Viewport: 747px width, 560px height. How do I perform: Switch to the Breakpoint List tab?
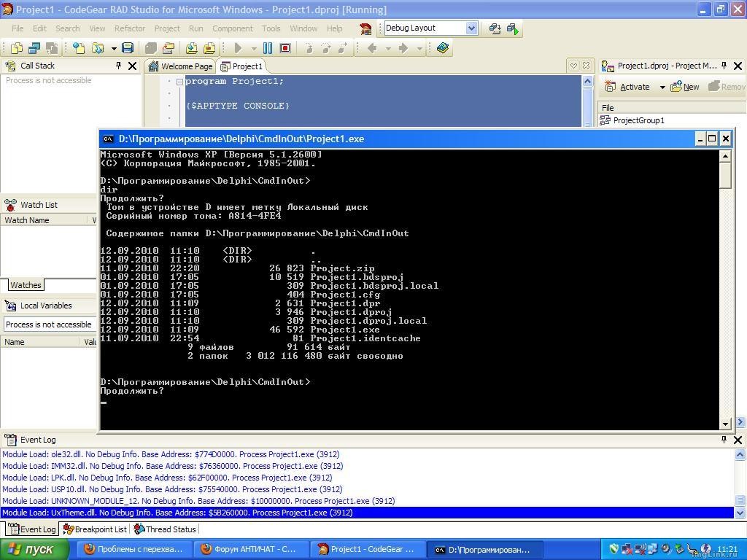[x=95, y=529]
